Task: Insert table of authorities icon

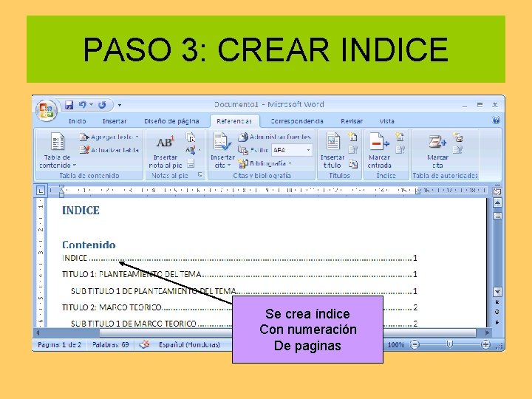Action: click(x=458, y=137)
